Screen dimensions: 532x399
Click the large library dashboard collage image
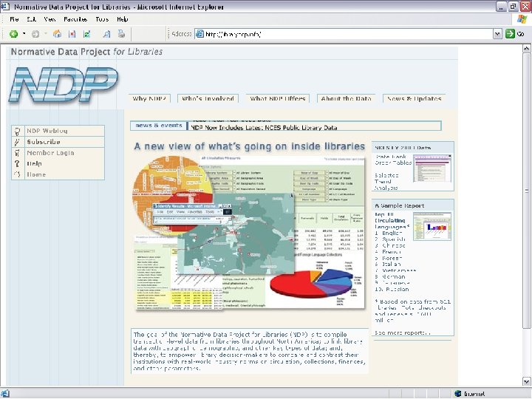(249, 233)
